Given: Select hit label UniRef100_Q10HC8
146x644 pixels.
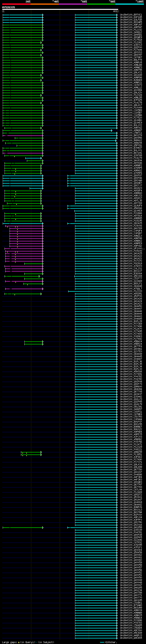Looking at the screenshot, I should pos(131,210).
